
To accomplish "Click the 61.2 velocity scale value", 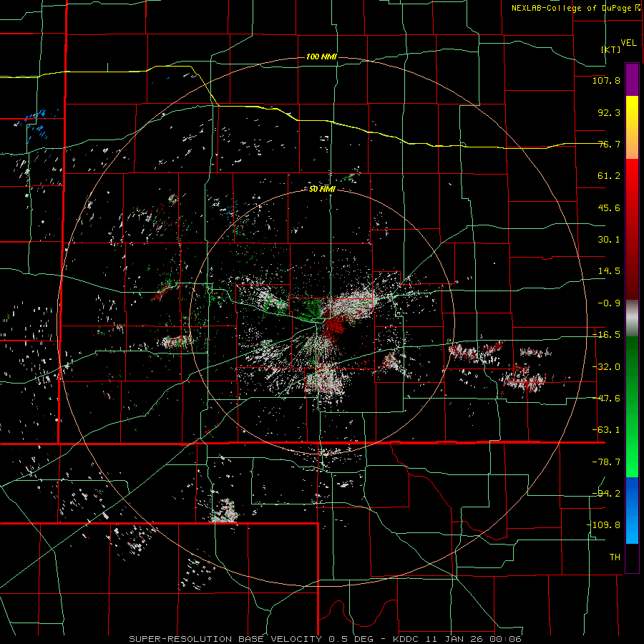I will pos(609,176).
